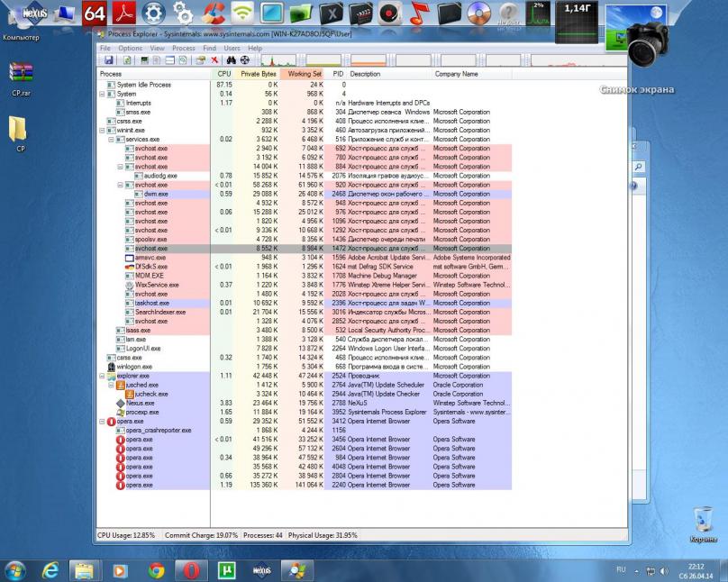Select the opera_crashreporter.exe process row

click(305, 431)
